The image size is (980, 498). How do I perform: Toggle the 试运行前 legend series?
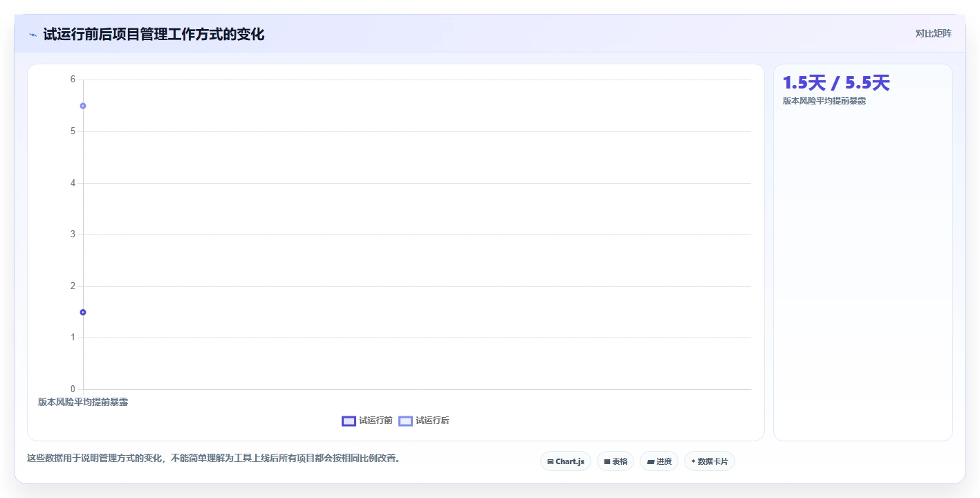click(x=367, y=421)
